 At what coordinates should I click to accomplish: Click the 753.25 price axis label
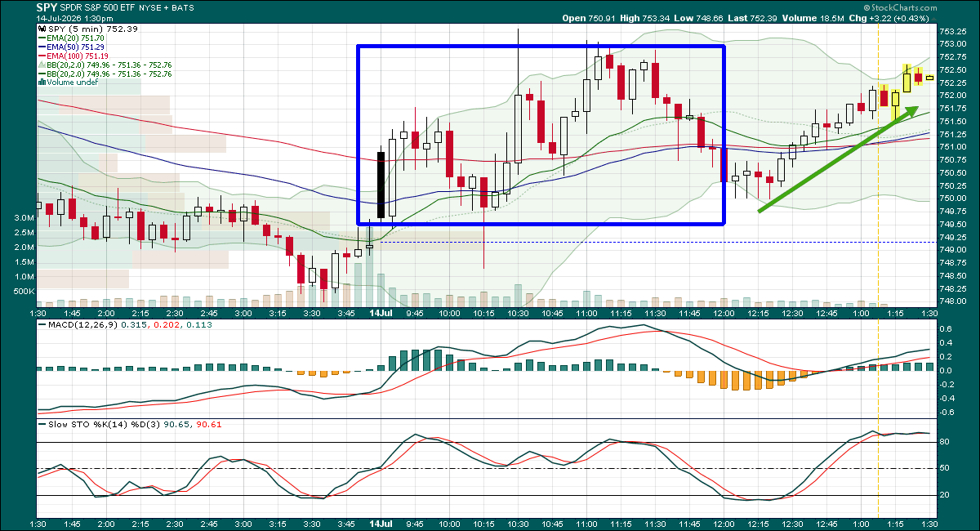tap(952, 31)
